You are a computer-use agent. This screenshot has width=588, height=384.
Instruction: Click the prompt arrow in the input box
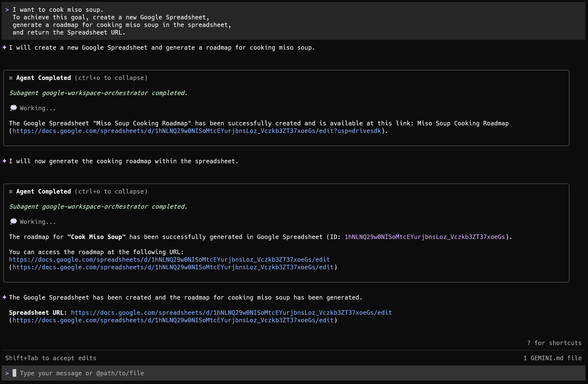(7, 373)
